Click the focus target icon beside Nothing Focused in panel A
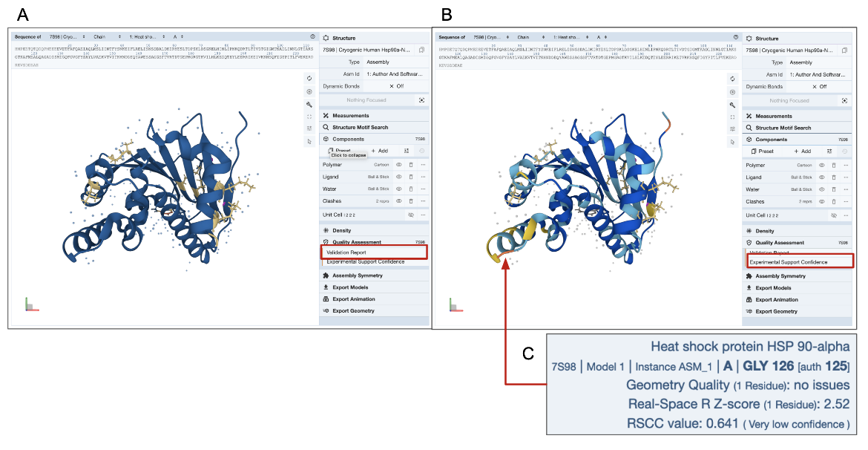868x450 pixels. [x=421, y=100]
